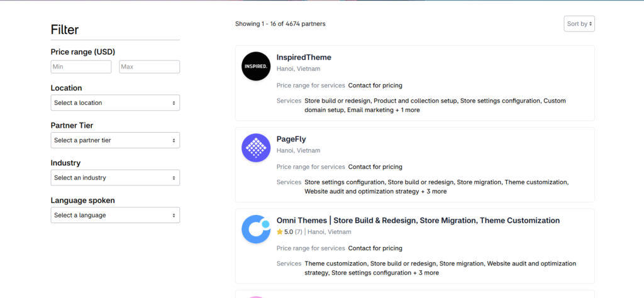The height and width of the screenshot is (298, 644).
Task: Click InspiredTheme services list text
Action: [x=435, y=106]
